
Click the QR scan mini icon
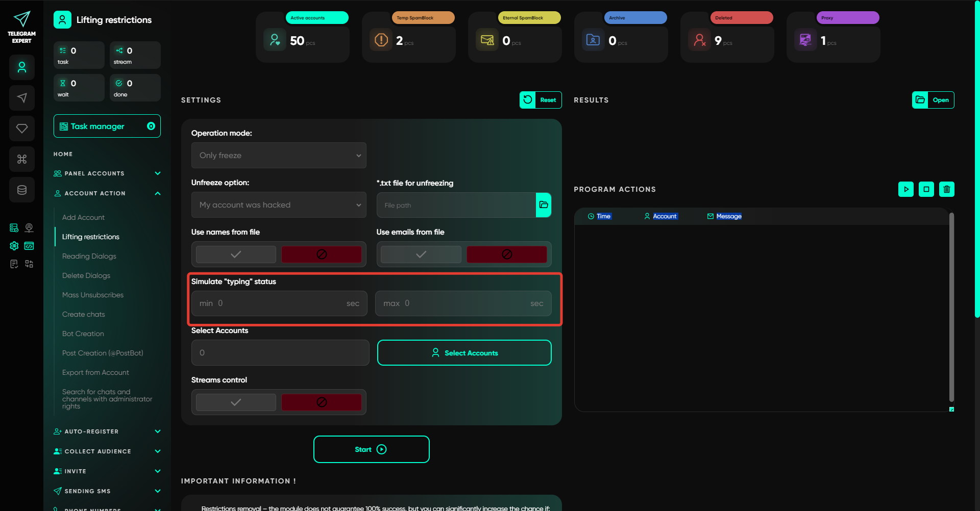coord(29,264)
